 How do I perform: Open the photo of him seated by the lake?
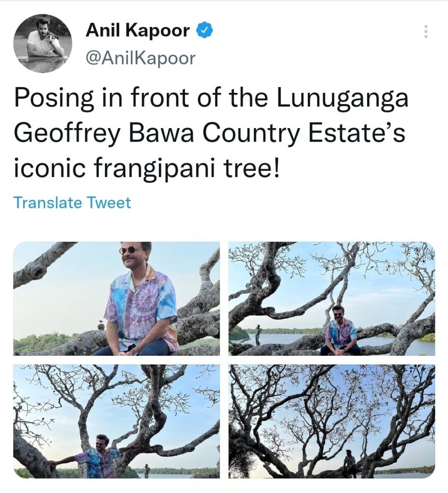[x=331, y=298]
